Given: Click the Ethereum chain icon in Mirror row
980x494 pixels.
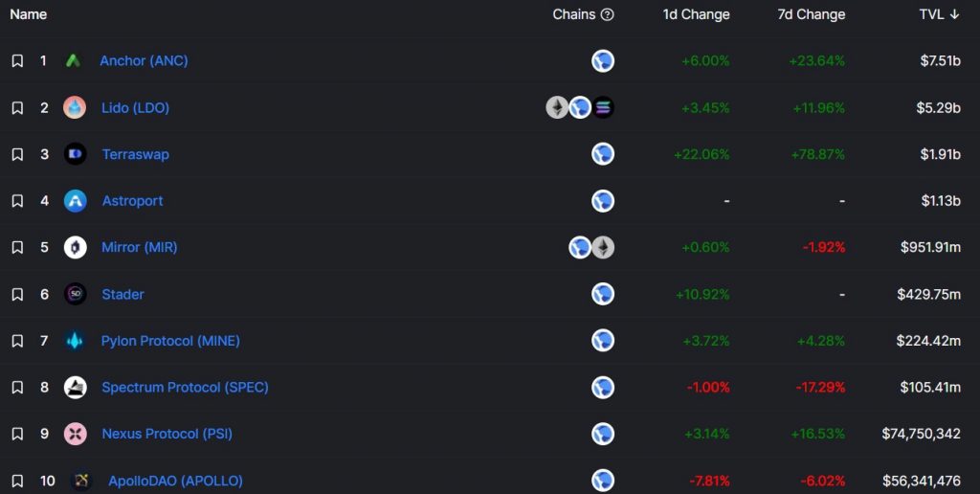Looking at the screenshot, I should (603, 247).
